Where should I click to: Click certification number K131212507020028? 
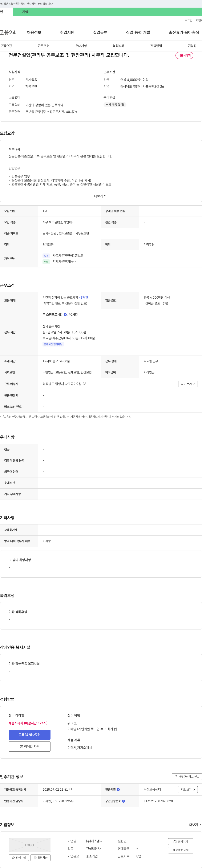tap(158, 801)
